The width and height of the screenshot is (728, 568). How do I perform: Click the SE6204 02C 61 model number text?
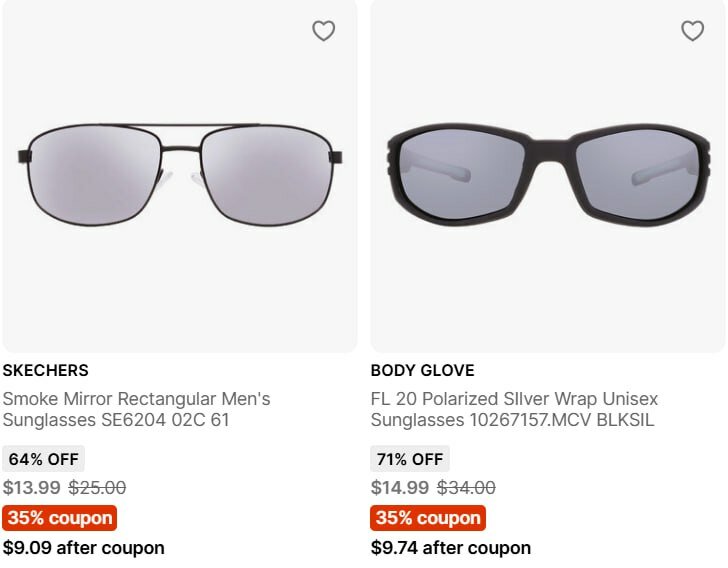click(165, 420)
